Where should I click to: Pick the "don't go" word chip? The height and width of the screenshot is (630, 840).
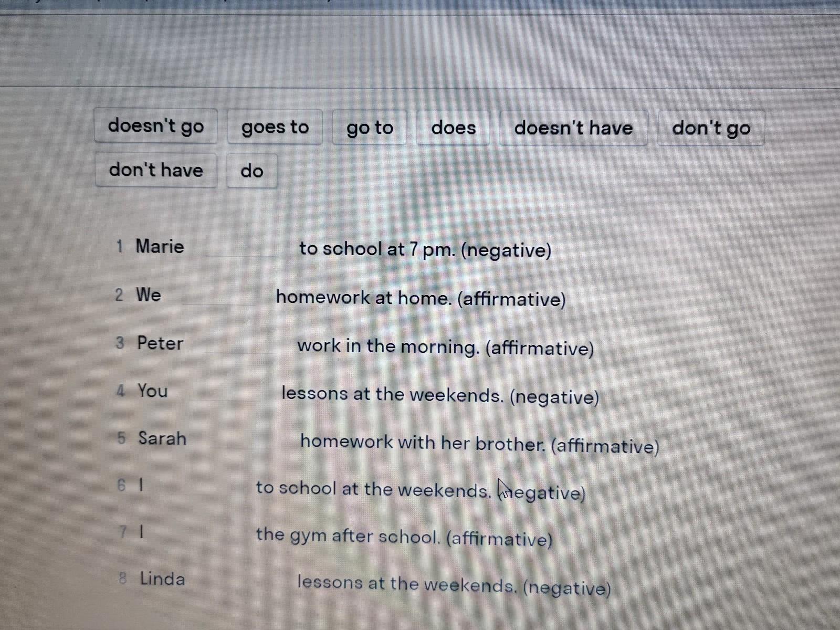pyautogui.click(x=711, y=128)
